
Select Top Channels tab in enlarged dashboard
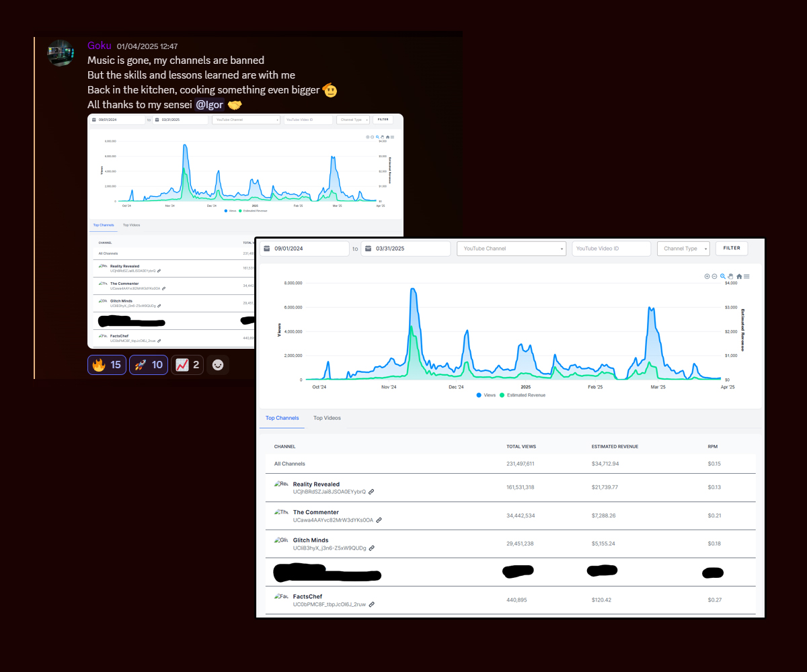pos(282,418)
